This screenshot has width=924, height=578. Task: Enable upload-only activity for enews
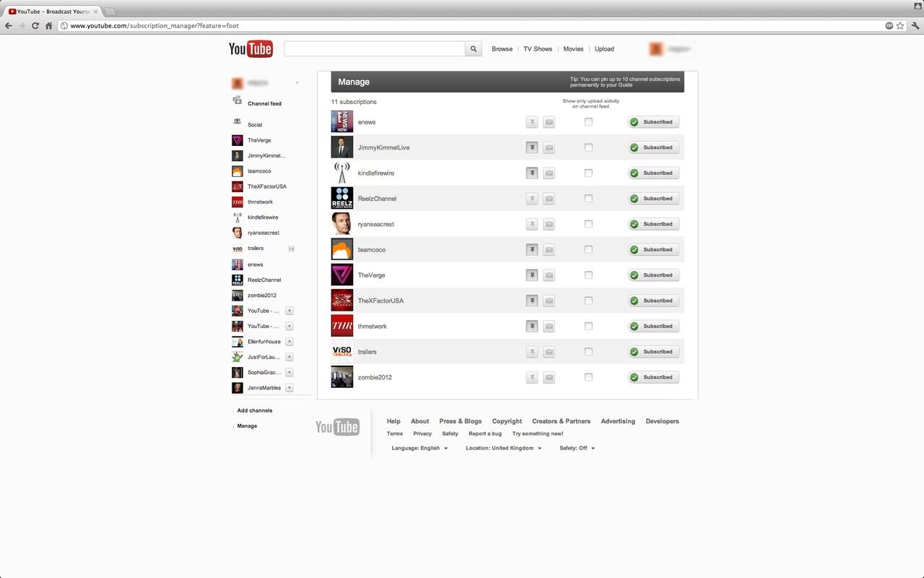[588, 122]
